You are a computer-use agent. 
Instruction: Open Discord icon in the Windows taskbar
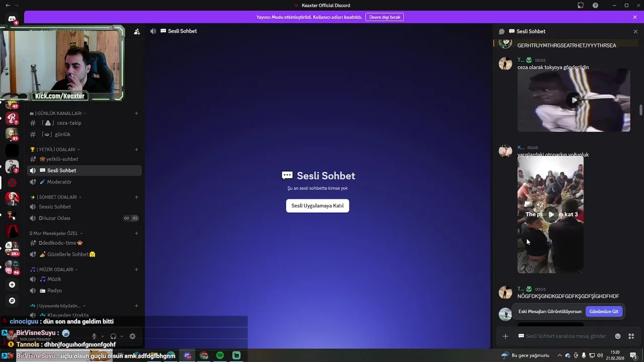click(188, 355)
